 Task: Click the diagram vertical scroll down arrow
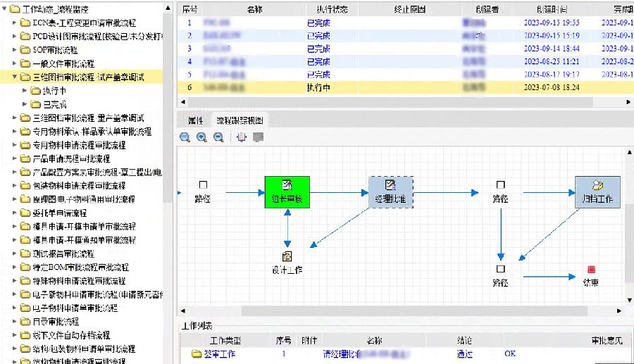630,300
